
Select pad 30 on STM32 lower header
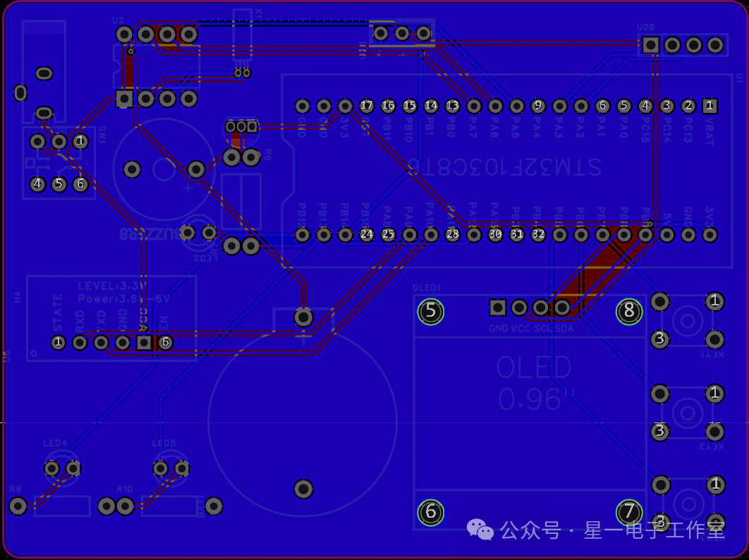[495, 235]
